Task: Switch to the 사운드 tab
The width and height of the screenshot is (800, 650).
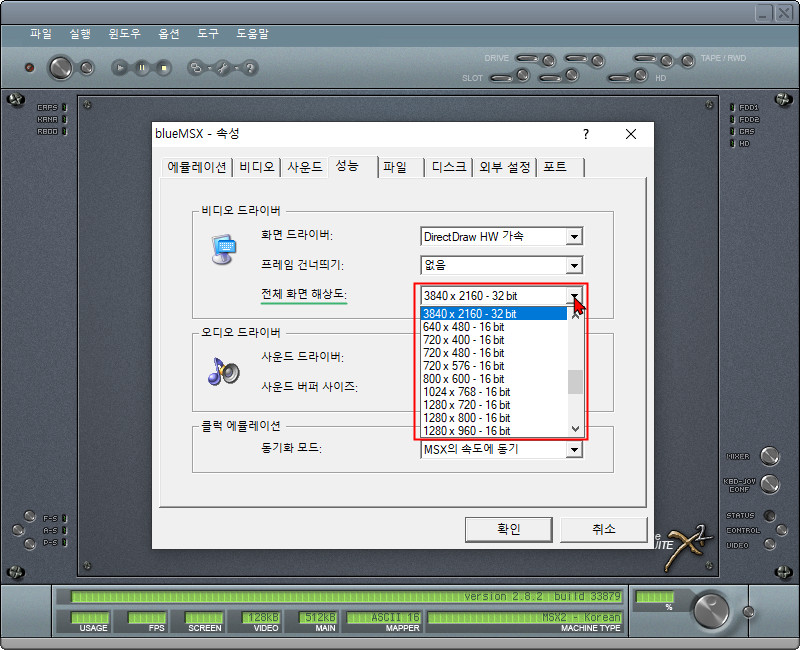Action: [x=305, y=167]
